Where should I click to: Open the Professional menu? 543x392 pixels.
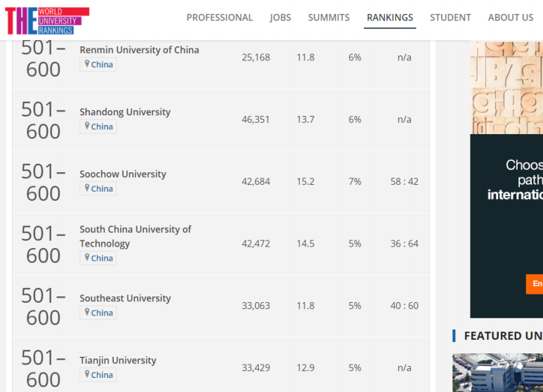[x=219, y=18]
